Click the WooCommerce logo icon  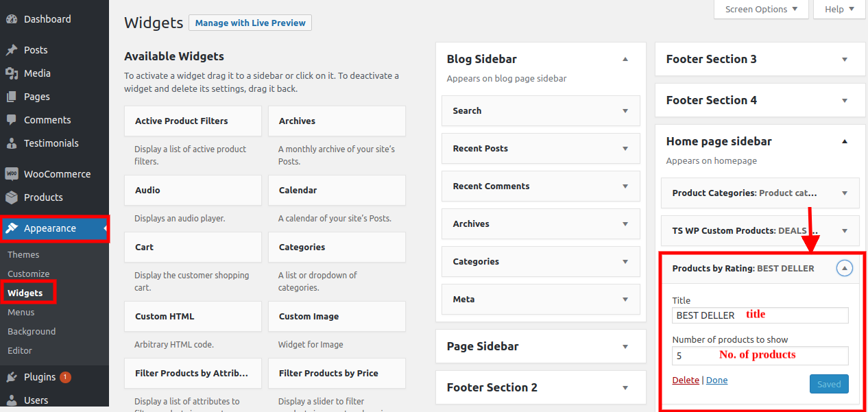(x=12, y=174)
